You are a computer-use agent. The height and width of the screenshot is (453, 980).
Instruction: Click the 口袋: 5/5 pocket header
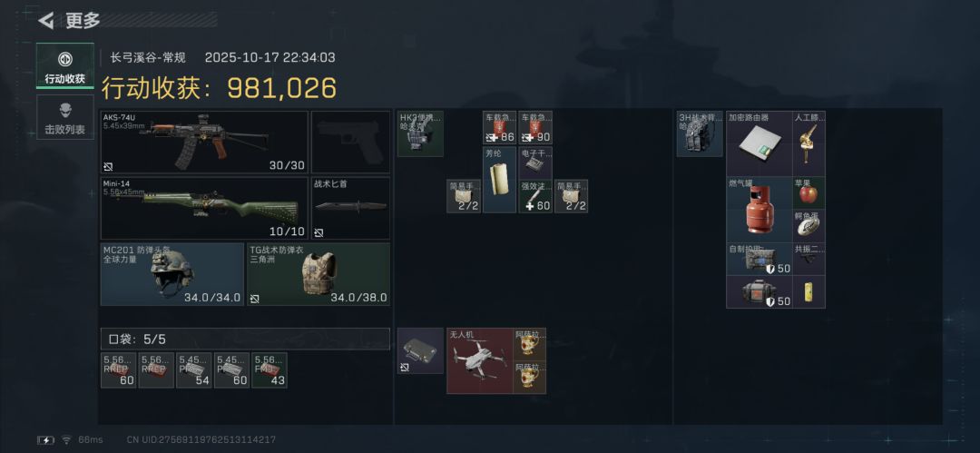246,340
